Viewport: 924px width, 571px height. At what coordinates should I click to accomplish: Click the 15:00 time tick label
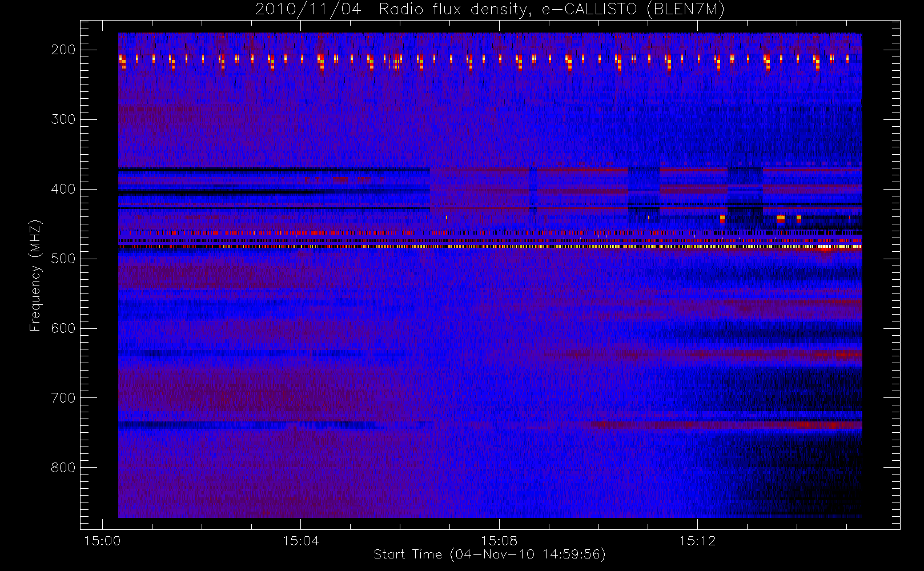(102, 541)
